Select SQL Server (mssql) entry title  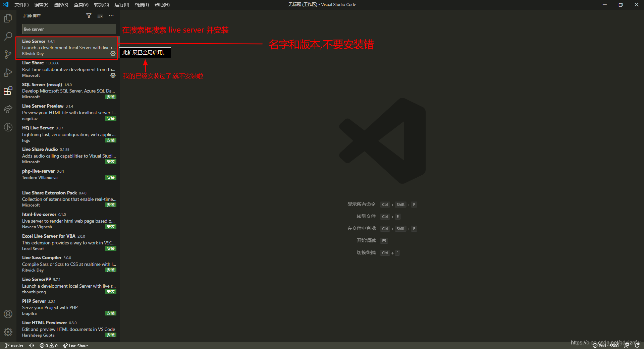pyautogui.click(x=42, y=84)
